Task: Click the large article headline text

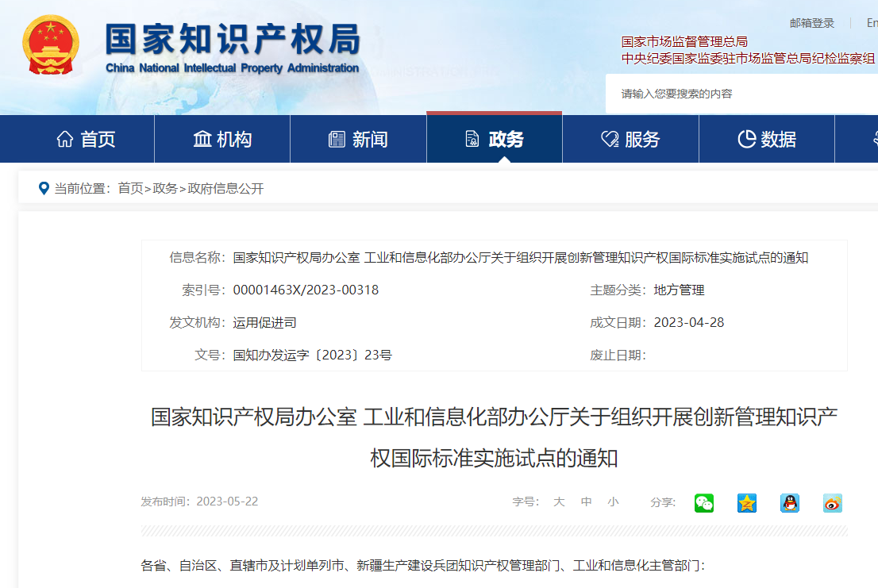Action: pos(495,437)
